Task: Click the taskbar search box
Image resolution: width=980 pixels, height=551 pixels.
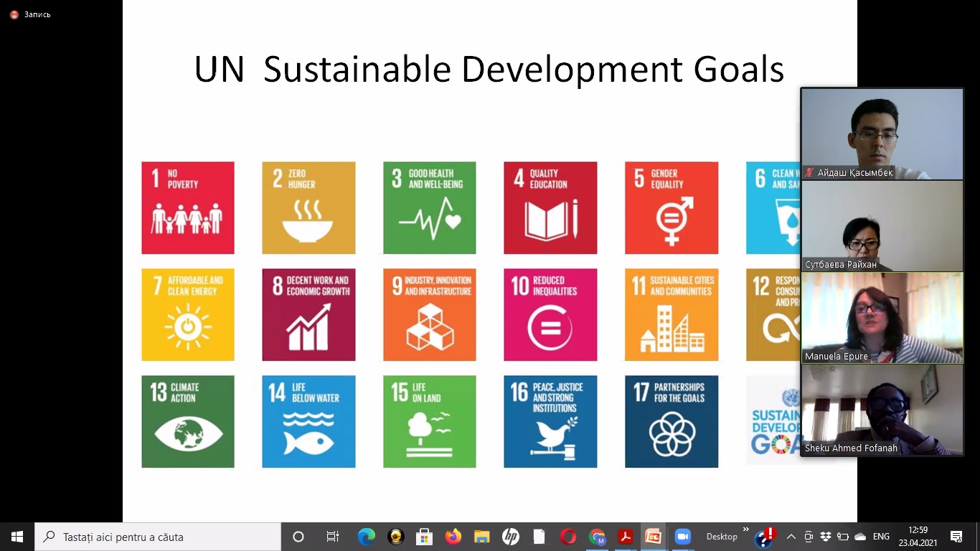Action: (x=158, y=537)
